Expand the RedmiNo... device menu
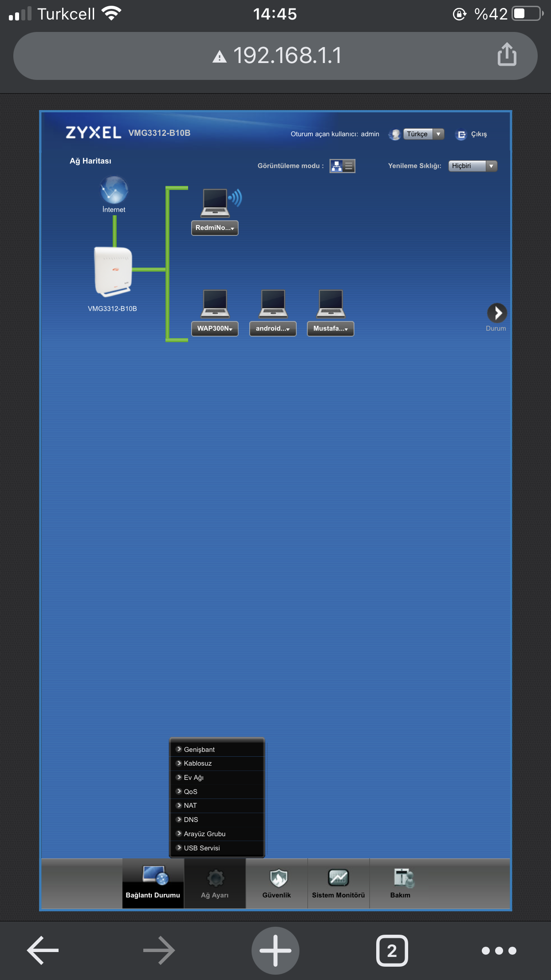This screenshot has width=551, height=980. 215,228
